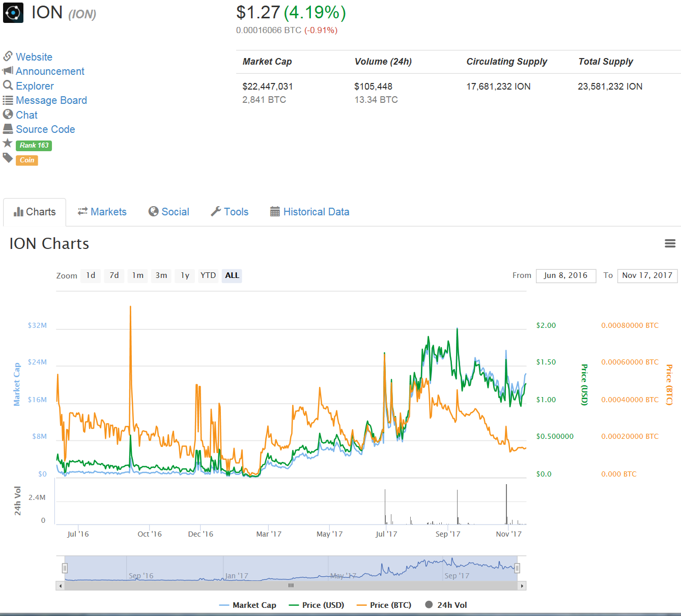Set chart zoom to 3m
The height and width of the screenshot is (616, 681).
(161, 275)
